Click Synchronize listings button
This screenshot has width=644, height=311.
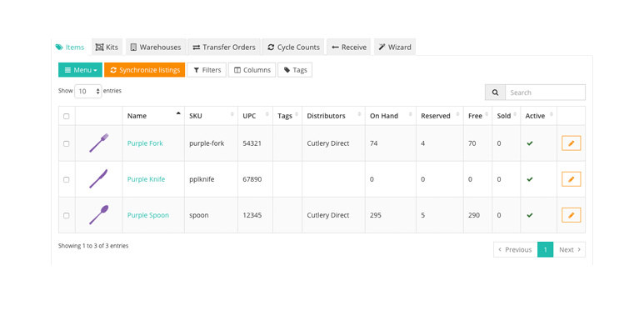point(145,70)
